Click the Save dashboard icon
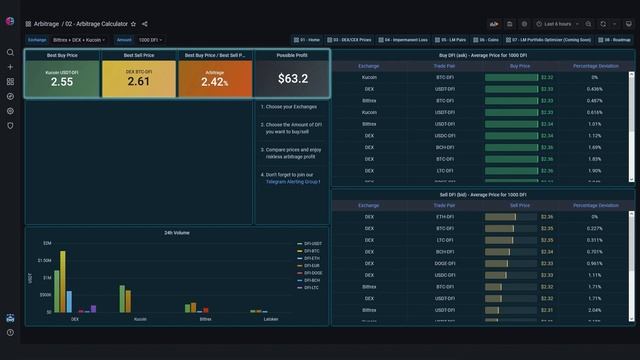Image resolution: width=640 pixels, height=360 pixels. pos(509,24)
